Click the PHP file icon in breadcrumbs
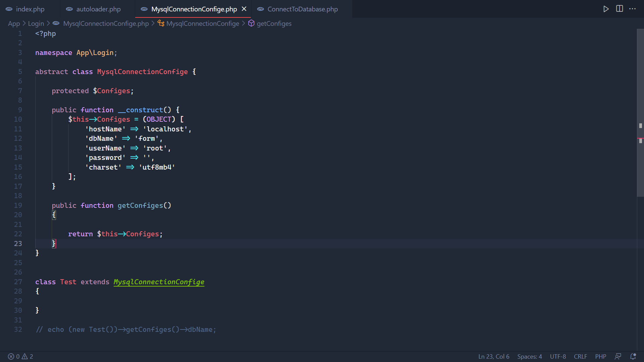 pos(56,23)
